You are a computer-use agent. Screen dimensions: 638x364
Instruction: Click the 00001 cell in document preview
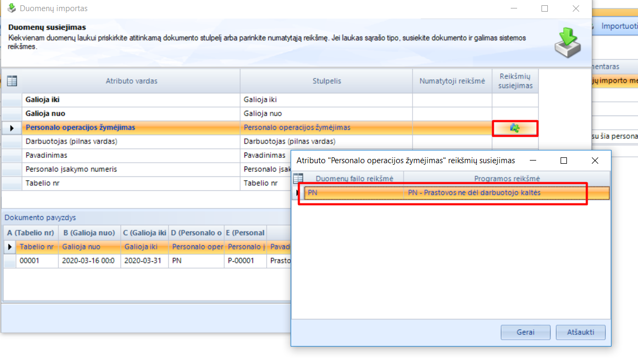coord(37,261)
